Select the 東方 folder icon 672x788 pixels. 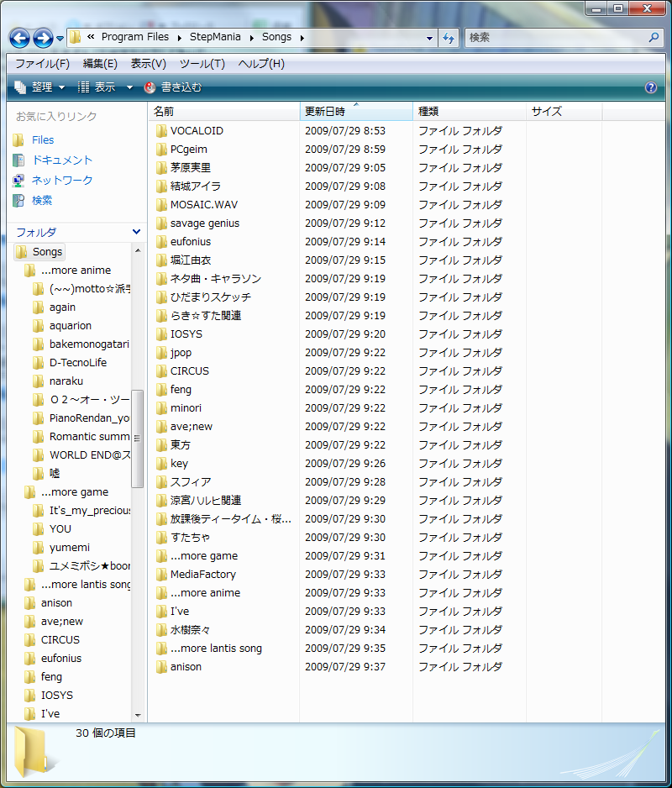(160, 445)
